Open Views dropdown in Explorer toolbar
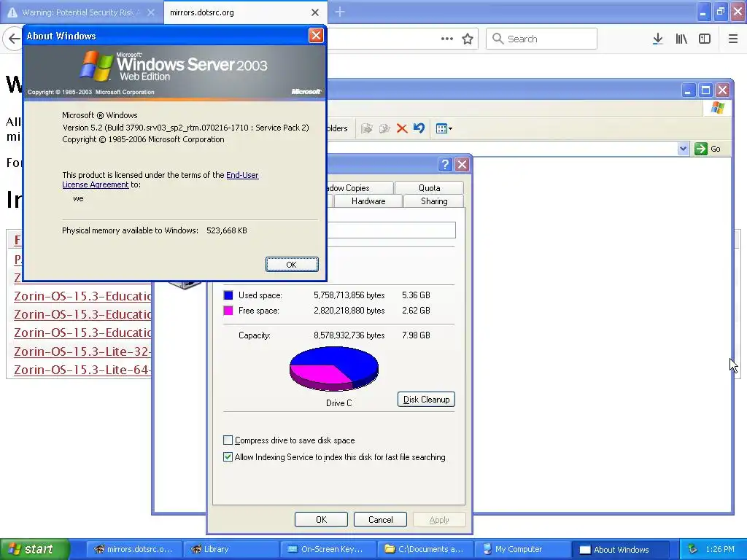 (x=444, y=128)
